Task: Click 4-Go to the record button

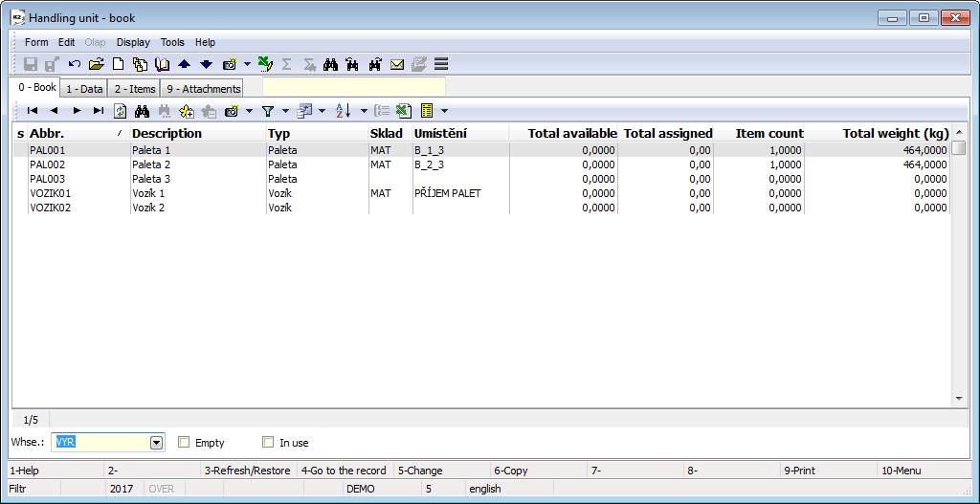Action: (345, 471)
